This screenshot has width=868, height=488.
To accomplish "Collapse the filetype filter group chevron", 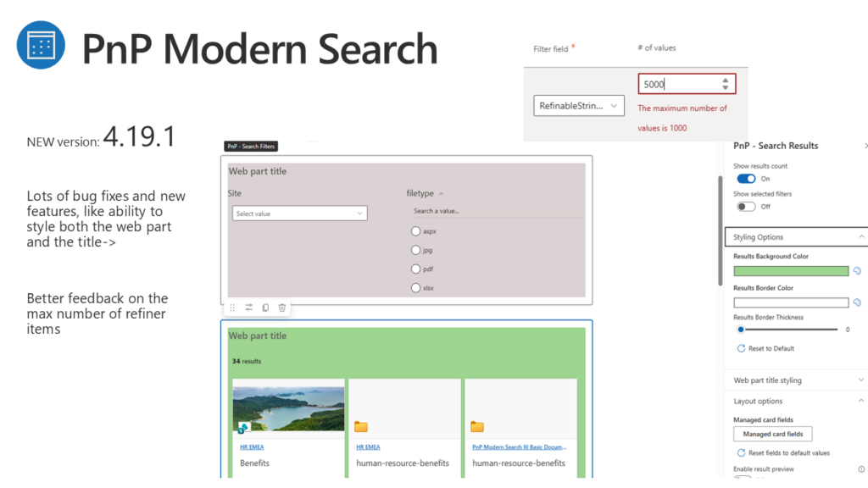I will pos(441,194).
